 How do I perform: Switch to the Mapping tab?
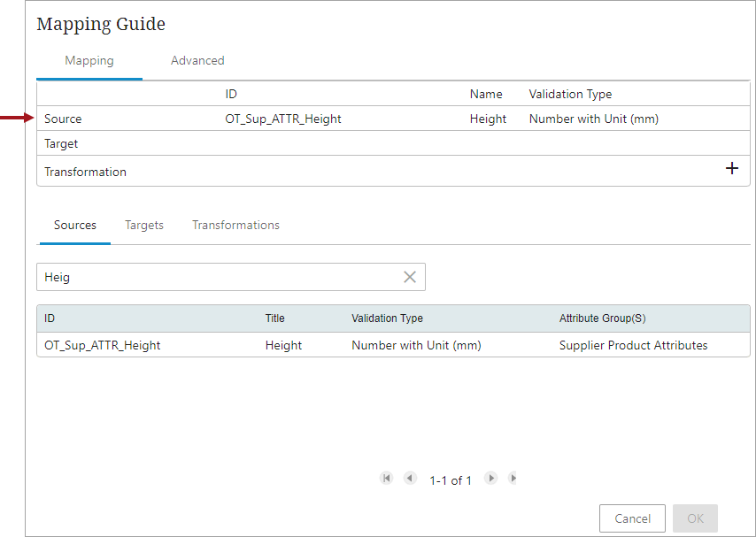pos(89,61)
